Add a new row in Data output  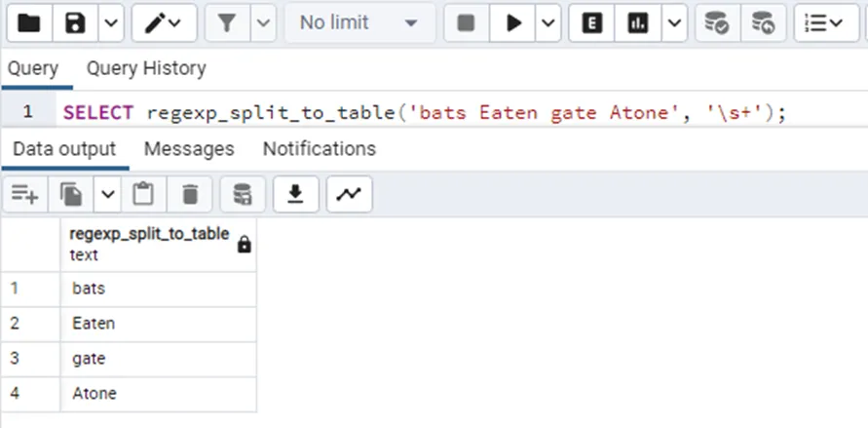click(x=24, y=195)
